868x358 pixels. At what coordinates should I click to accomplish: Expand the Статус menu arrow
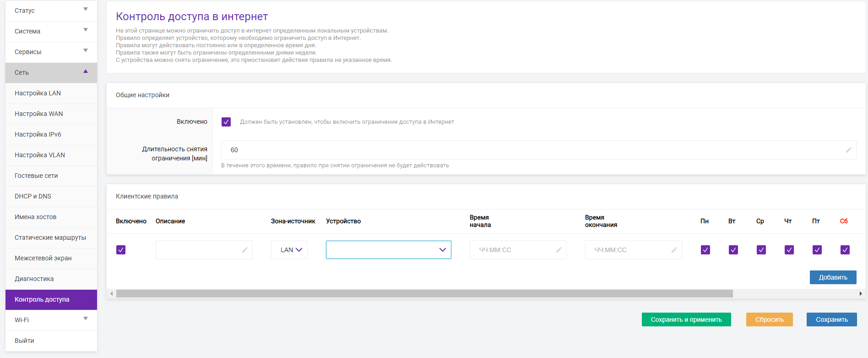[x=86, y=10]
